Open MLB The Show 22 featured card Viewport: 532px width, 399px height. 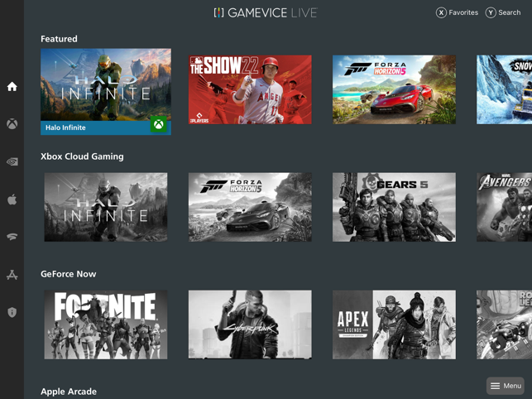(250, 89)
